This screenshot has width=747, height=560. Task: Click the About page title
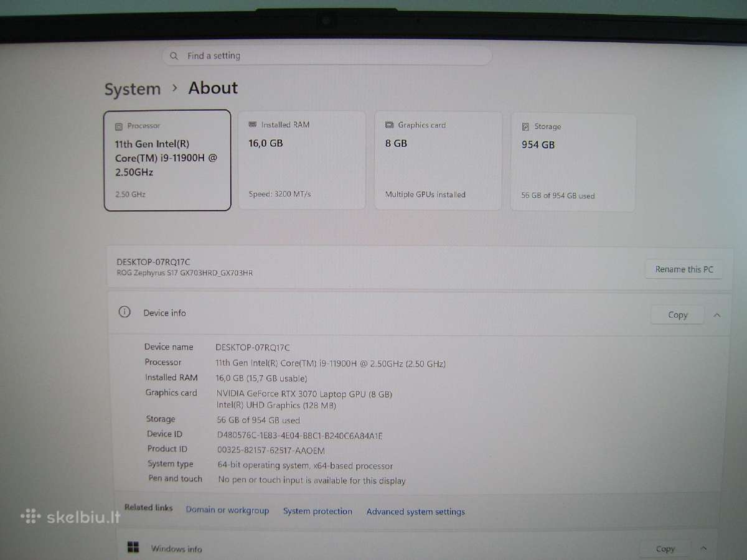click(213, 88)
